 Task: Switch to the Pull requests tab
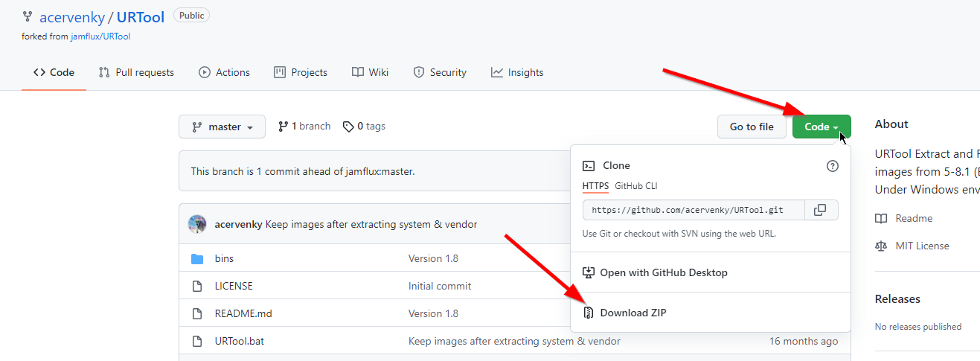click(136, 72)
